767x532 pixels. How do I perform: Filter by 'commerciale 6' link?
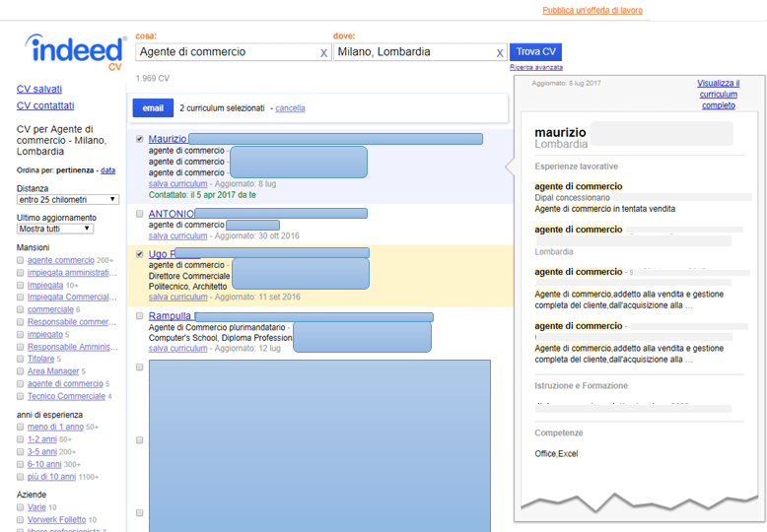[50, 309]
